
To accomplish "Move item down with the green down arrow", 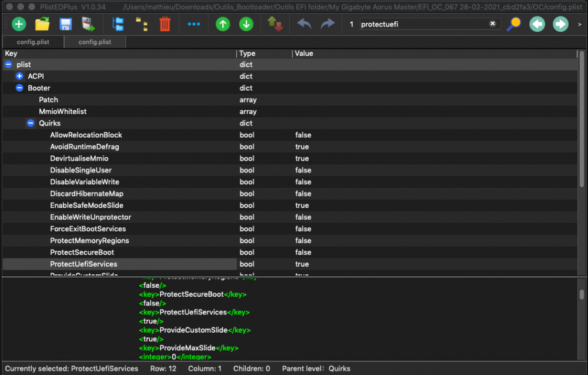I will pyautogui.click(x=246, y=24).
